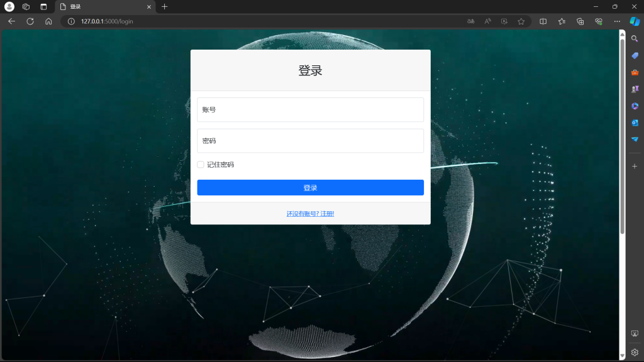Go back using the browser back arrow
644x362 pixels.
11,21
